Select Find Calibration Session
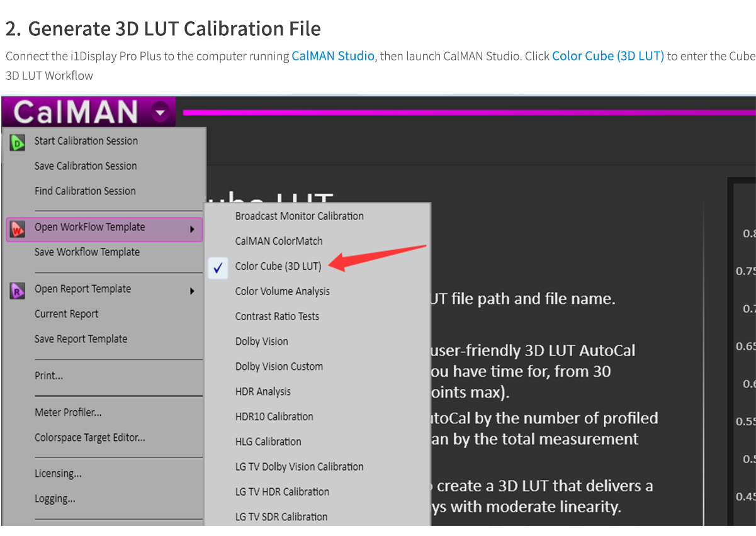 click(85, 191)
